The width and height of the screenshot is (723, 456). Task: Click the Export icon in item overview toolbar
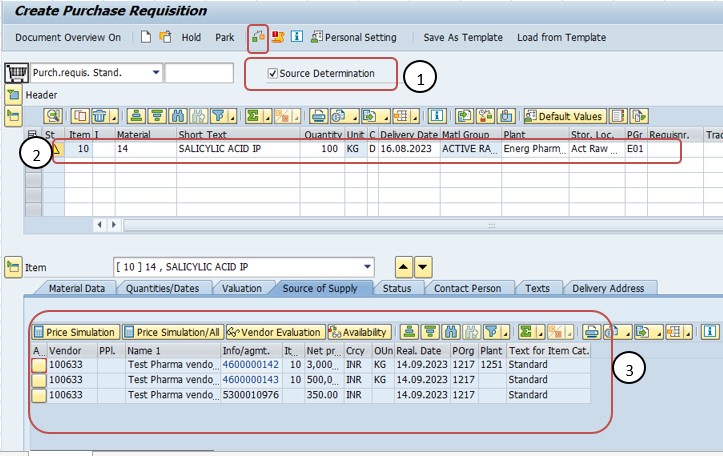tap(370, 116)
